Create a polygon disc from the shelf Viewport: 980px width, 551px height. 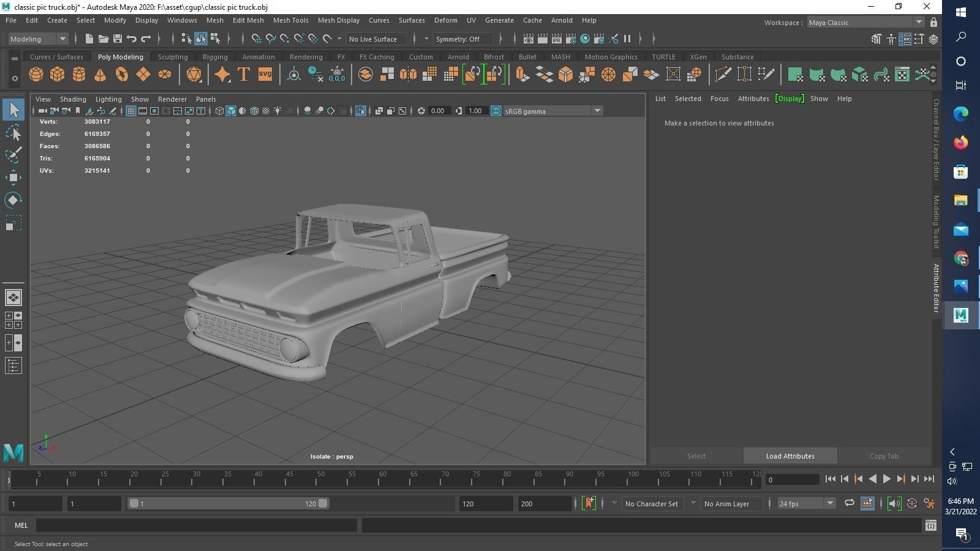pyautogui.click(x=165, y=75)
